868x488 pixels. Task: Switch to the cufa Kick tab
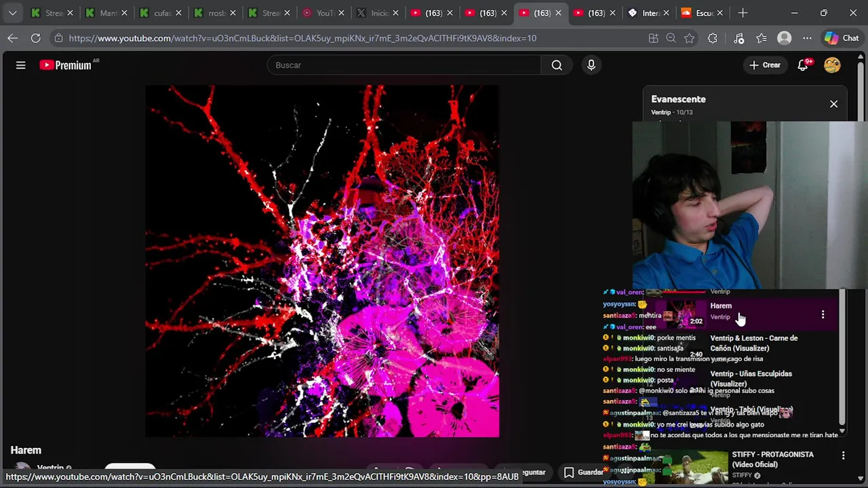pos(156,13)
